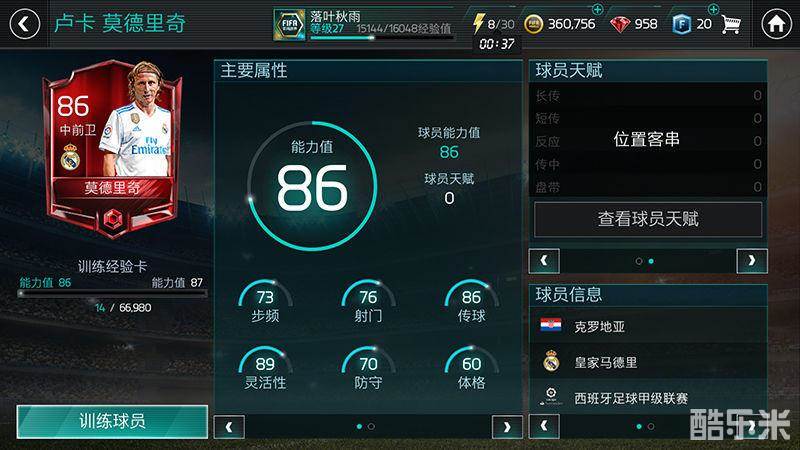Click the 训练球员 train player button
800x450 pixels.
(112, 421)
